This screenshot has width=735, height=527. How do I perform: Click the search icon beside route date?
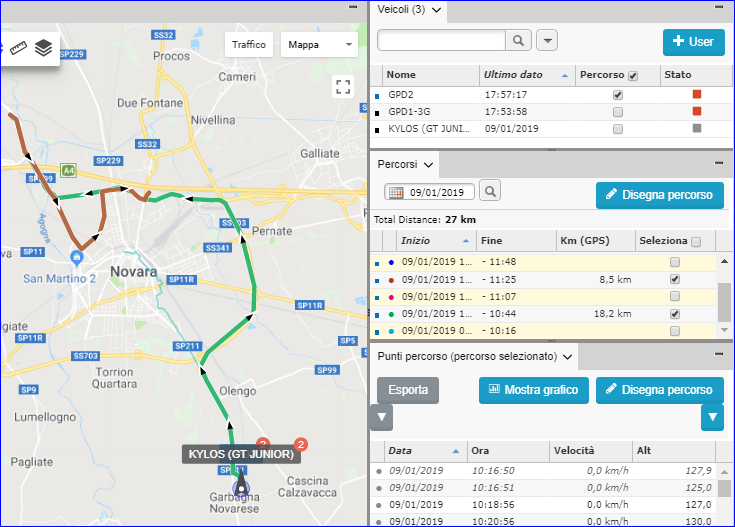point(489,191)
